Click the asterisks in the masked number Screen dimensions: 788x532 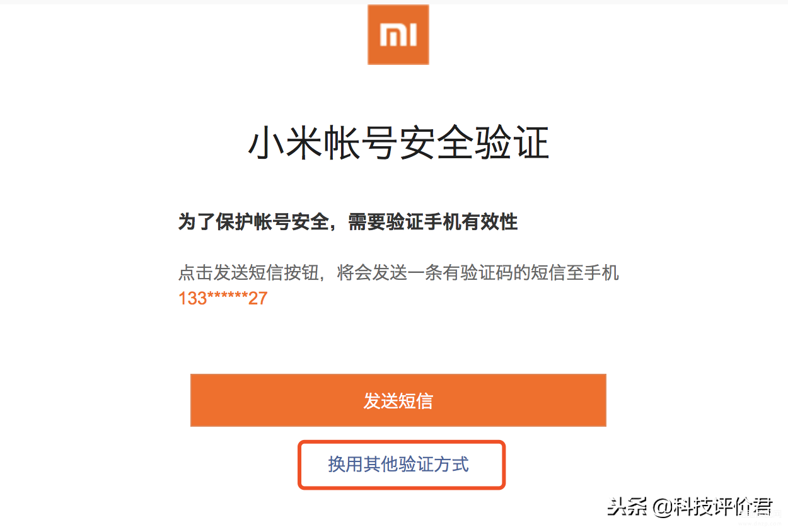coord(228,297)
